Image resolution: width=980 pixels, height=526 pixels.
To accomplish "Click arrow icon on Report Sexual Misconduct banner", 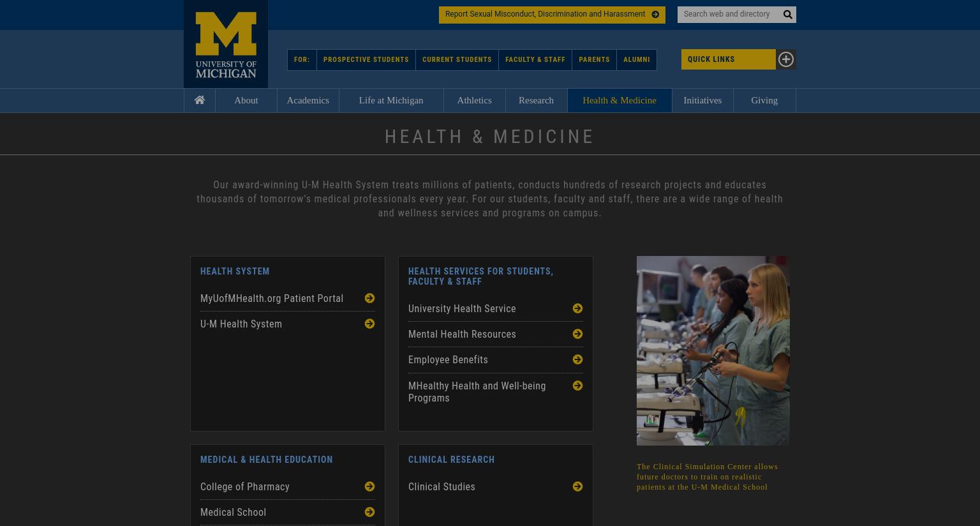I will (655, 15).
